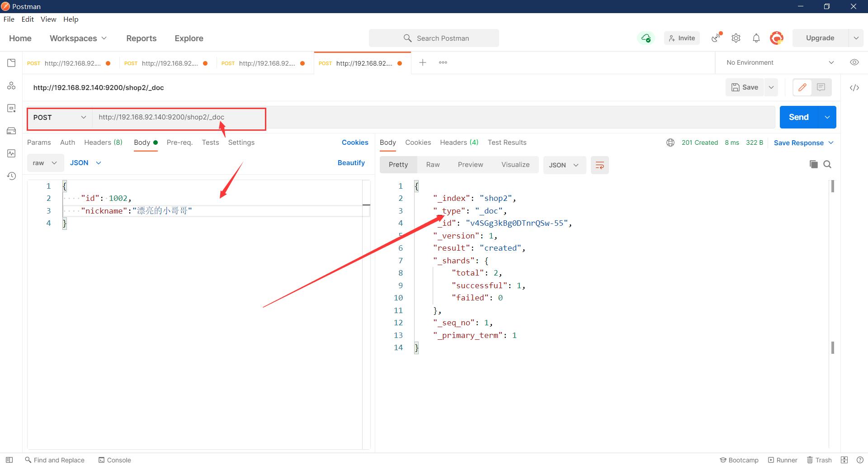The image size is (868, 466).
Task: Open request Cookies link
Action: point(355,143)
